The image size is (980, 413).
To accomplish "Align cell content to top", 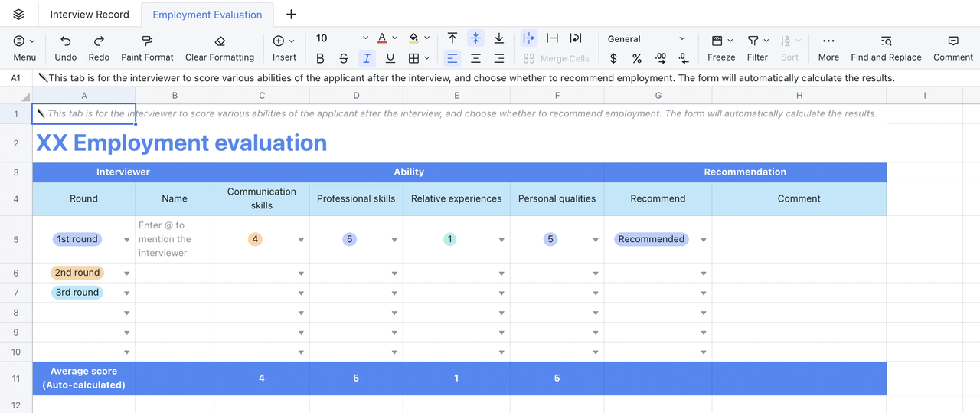I will coord(452,38).
